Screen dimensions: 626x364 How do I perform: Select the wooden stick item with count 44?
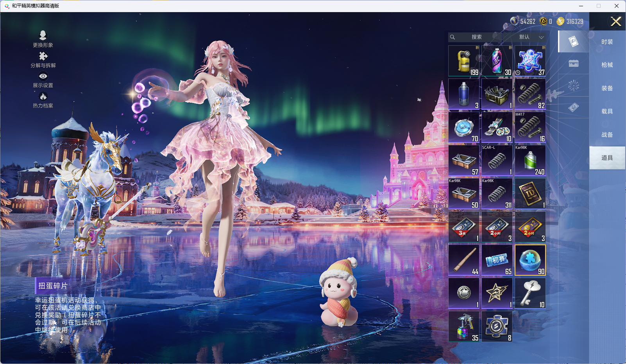[x=464, y=260]
